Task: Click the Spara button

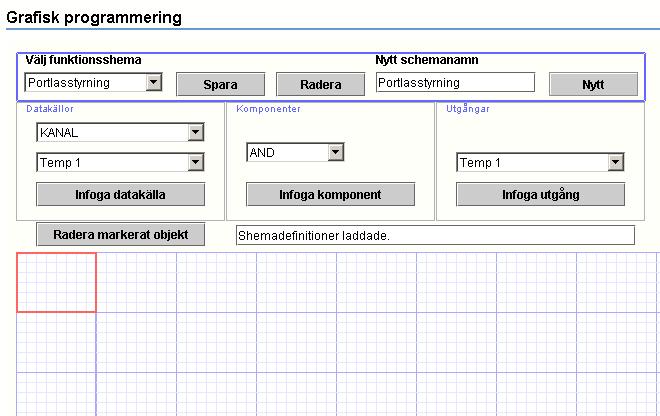Action: (221, 84)
